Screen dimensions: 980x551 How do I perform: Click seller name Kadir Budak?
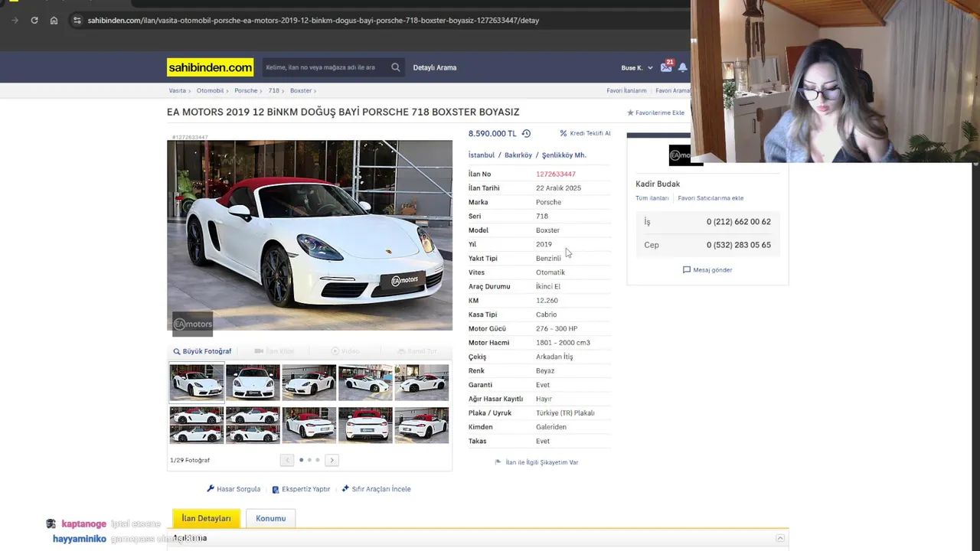(x=658, y=184)
